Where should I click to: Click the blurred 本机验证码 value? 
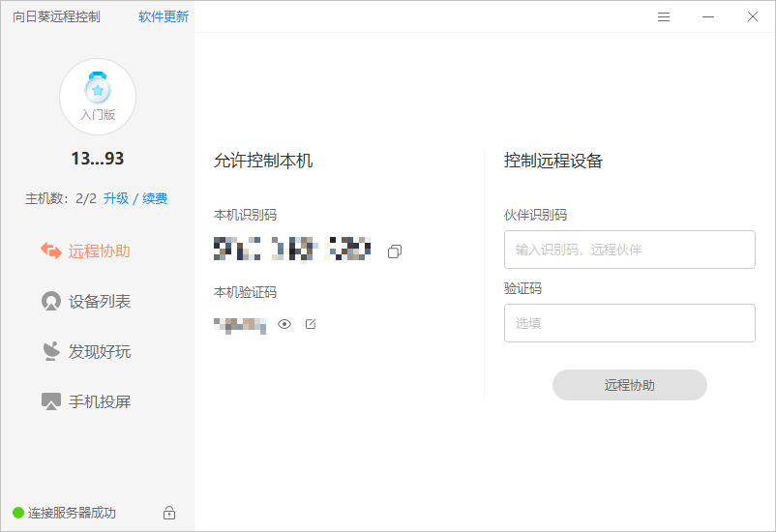click(x=240, y=325)
